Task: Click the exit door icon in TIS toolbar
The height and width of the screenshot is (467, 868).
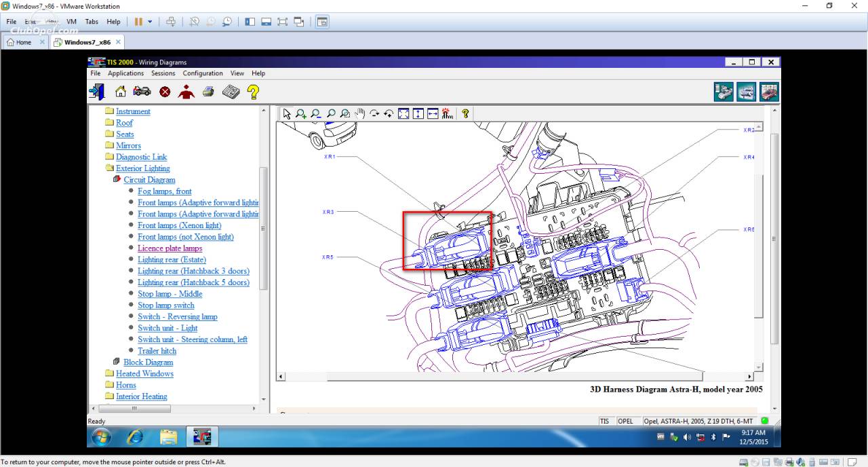Action: [x=96, y=92]
